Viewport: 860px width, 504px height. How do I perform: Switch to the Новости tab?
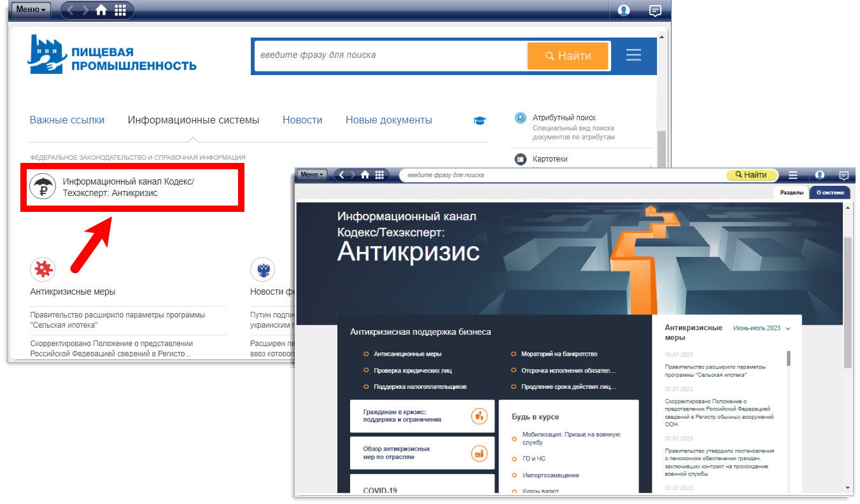[x=302, y=120]
